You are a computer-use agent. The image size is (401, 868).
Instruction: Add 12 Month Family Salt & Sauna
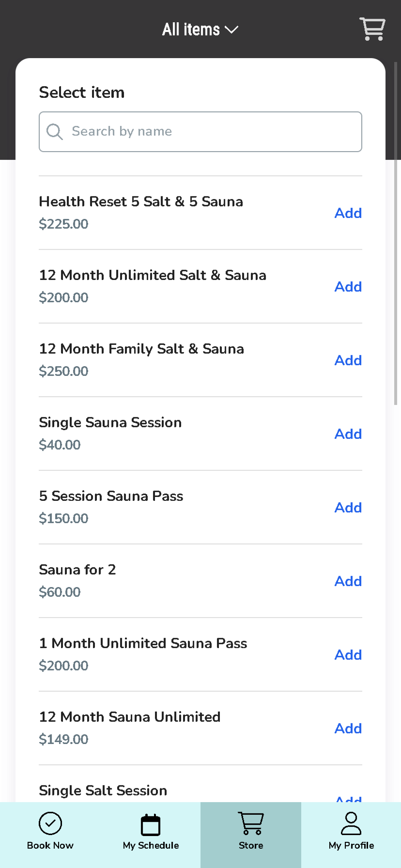coord(348,360)
